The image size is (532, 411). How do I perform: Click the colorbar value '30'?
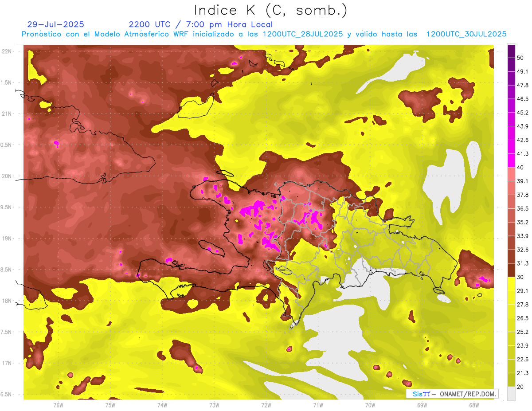(520, 277)
